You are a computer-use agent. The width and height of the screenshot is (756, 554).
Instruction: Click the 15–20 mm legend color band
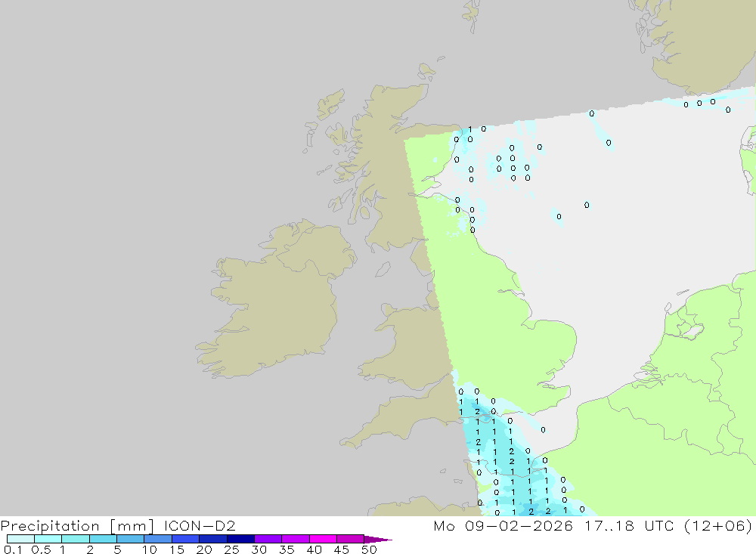pos(185,539)
